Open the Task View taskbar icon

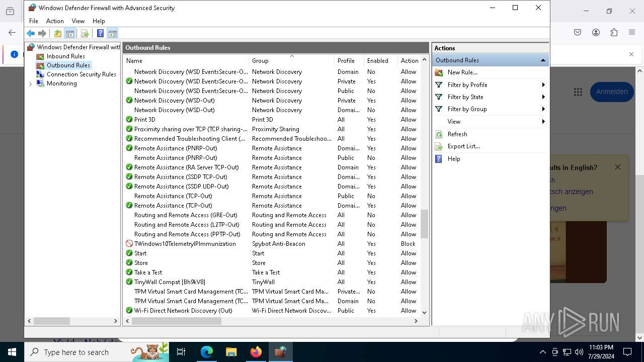[x=181, y=352]
